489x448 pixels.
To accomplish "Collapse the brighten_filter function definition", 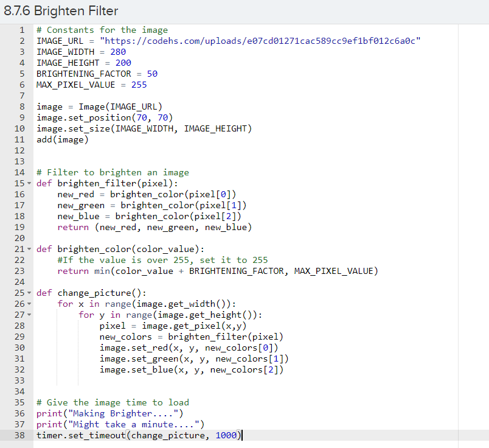I will (29, 183).
